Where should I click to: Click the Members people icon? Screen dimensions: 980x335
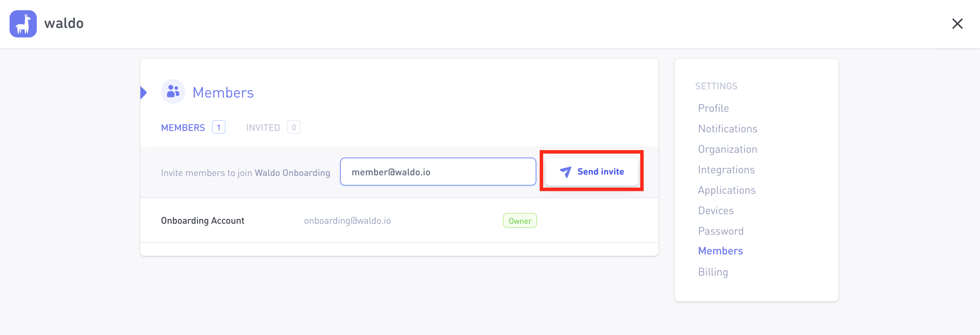pyautogui.click(x=173, y=91)
